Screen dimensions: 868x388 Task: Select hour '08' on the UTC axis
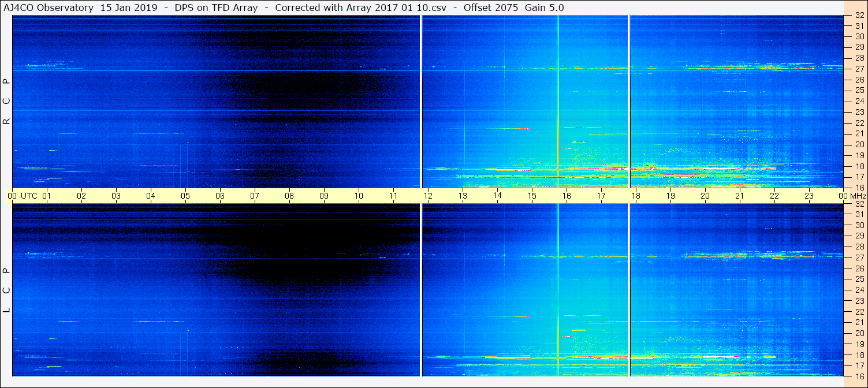click(x=289, y=196)
